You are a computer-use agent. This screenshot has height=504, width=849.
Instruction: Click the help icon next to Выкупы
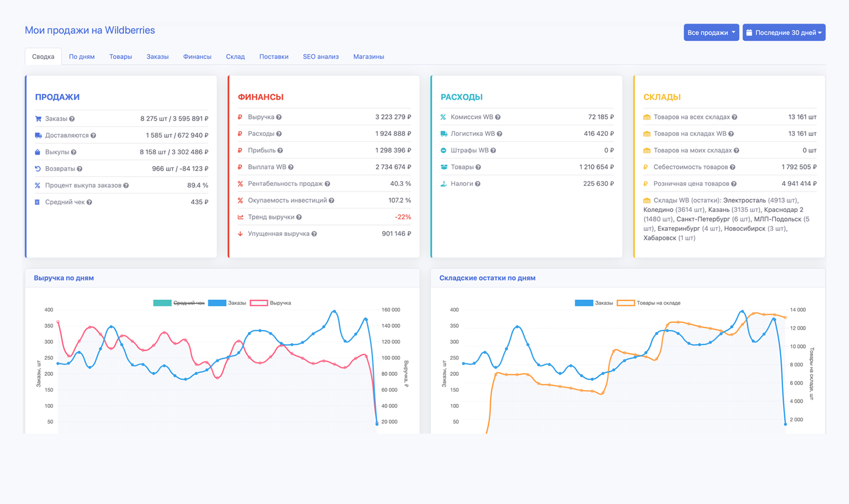tap(74, 152)
